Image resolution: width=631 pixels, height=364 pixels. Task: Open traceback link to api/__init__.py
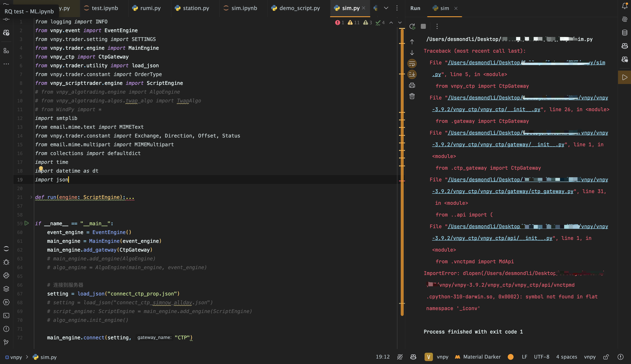coord(492,238)
